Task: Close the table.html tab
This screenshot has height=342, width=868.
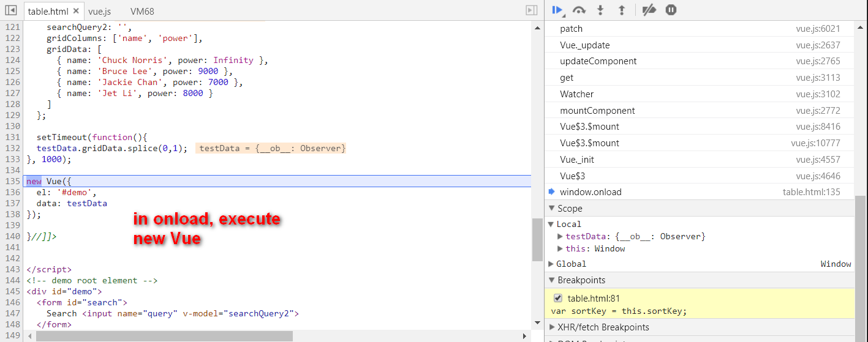Action: point(76,11)
